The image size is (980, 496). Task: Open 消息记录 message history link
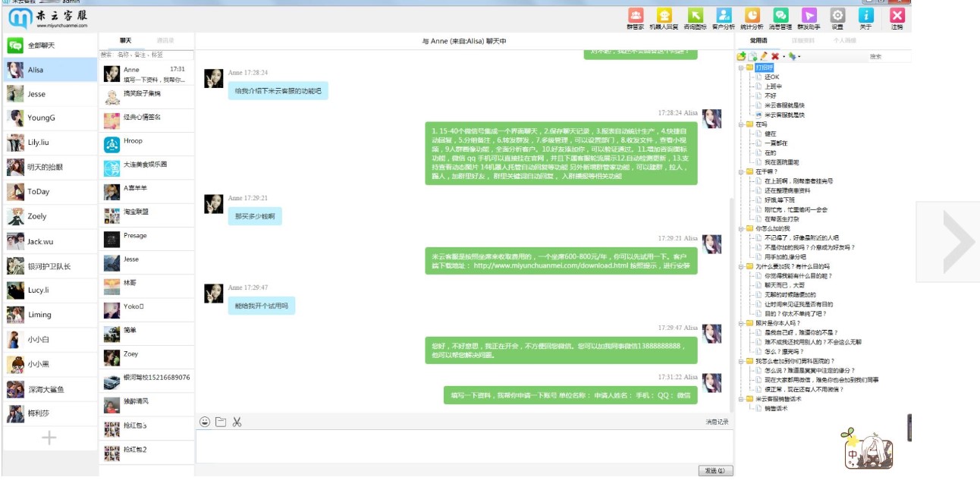pyautogui.click(x=717, y=422)
